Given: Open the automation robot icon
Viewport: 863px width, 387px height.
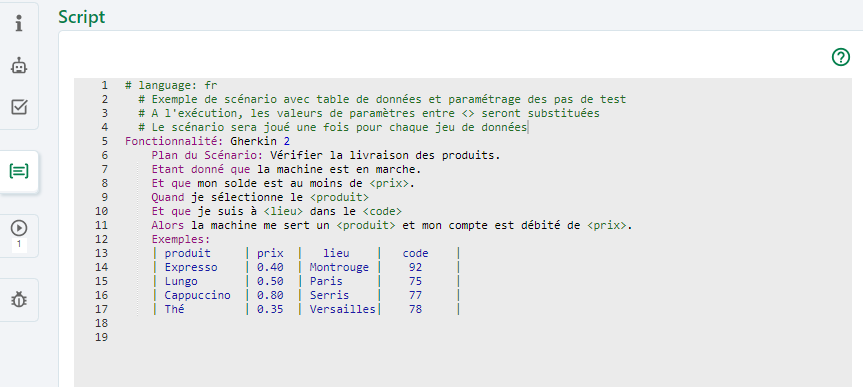Looking at the screenshot, I should (x=19, y=66).
